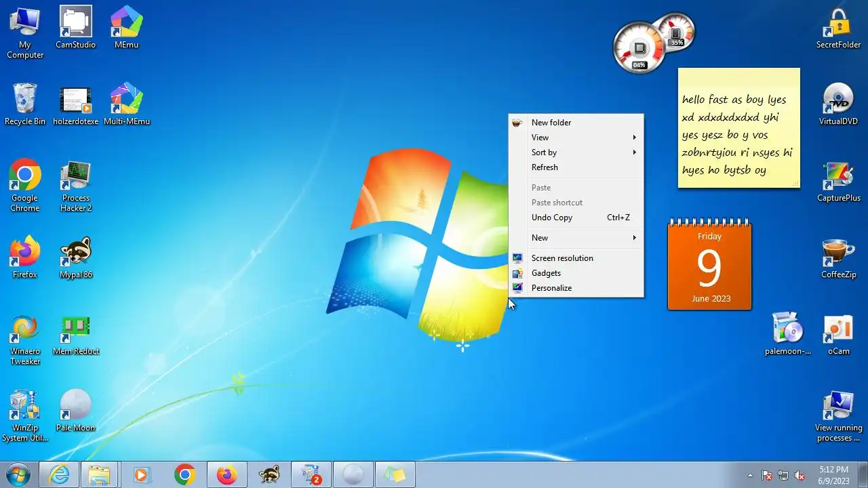Screen dimensions: 868x488
Task: Open the 5:12 PM taskbar clock
Action: click(833, 474)
